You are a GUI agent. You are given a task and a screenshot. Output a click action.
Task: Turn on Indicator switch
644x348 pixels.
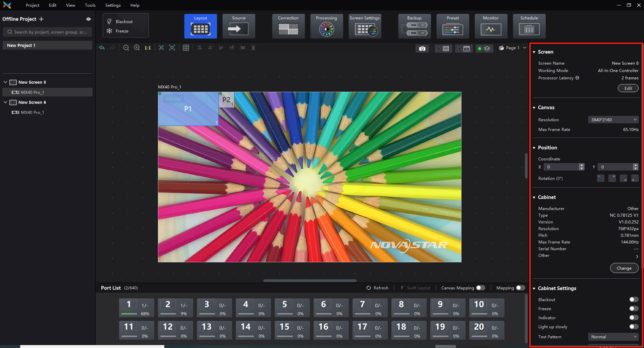click(x=634, y=318)
